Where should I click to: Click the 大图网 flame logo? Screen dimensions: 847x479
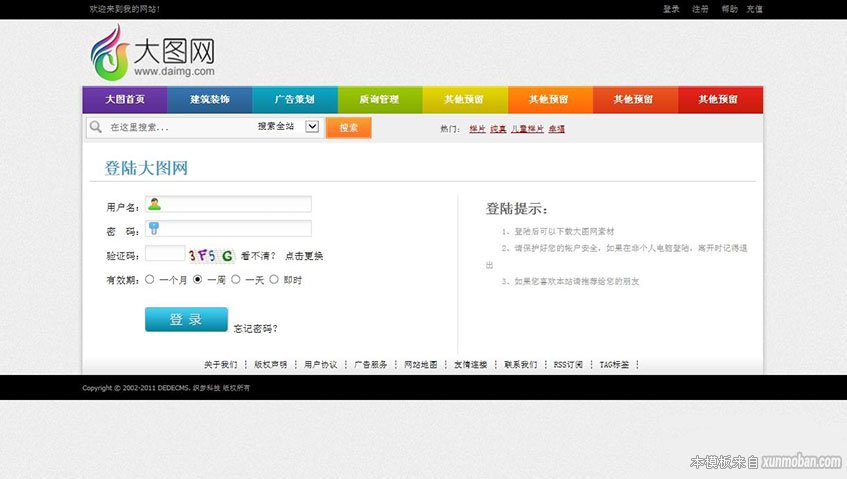106,52
